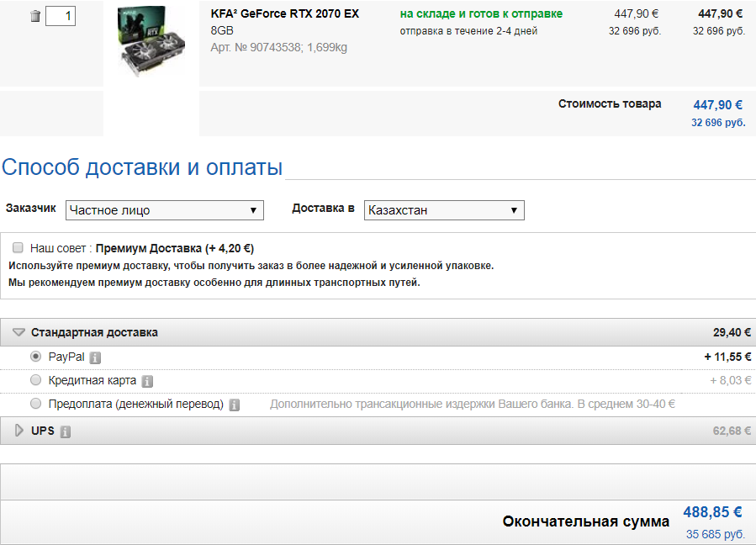Click the final sum 35 685 руб.
The width and height of the screenshot is (756, 545).
[x=716, y=534]
